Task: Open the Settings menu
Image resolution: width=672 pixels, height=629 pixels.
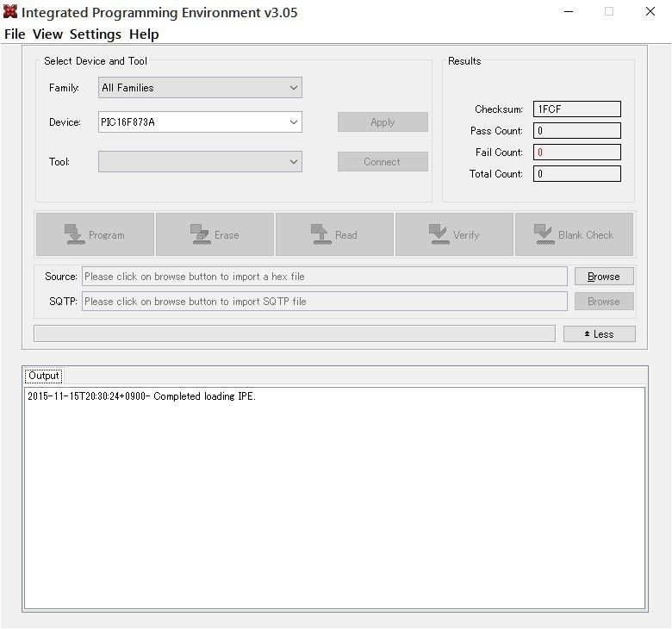Action: [96, 34]
